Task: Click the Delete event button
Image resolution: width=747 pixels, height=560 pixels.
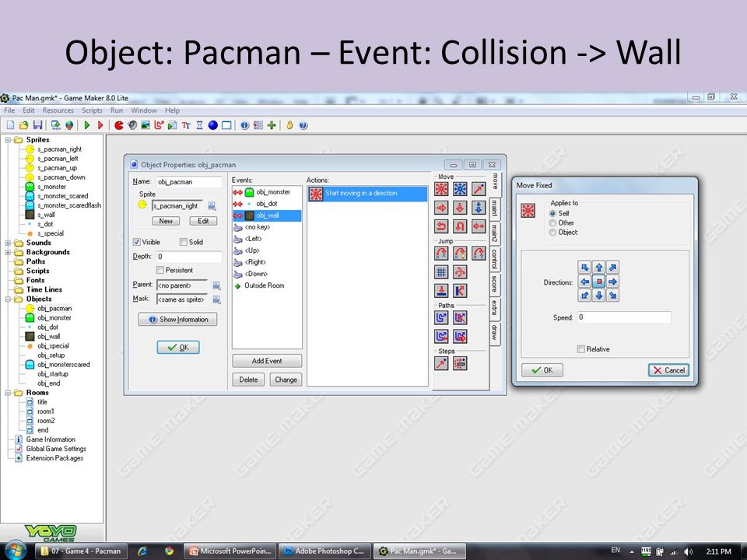Action: click(x=248, y=380)
